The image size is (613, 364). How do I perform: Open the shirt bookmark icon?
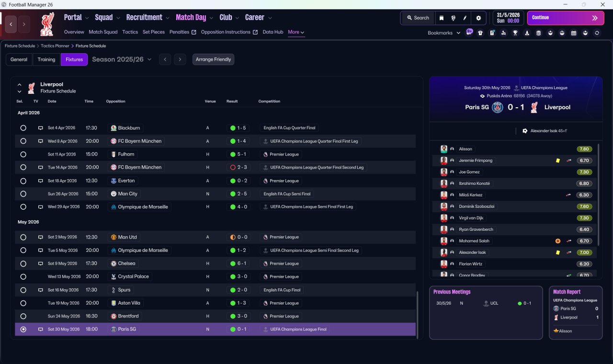pos(480,33)
